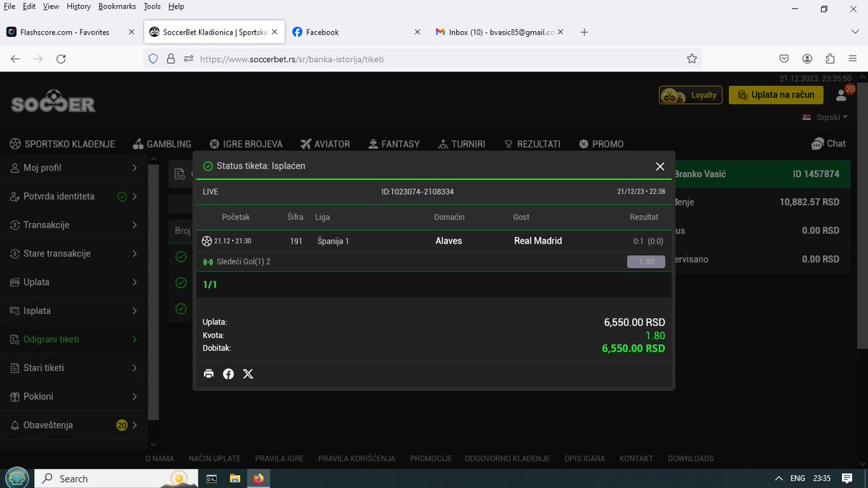Go back in the browser
The height and width of the screenshot is (488, 868).
point(15,59)
